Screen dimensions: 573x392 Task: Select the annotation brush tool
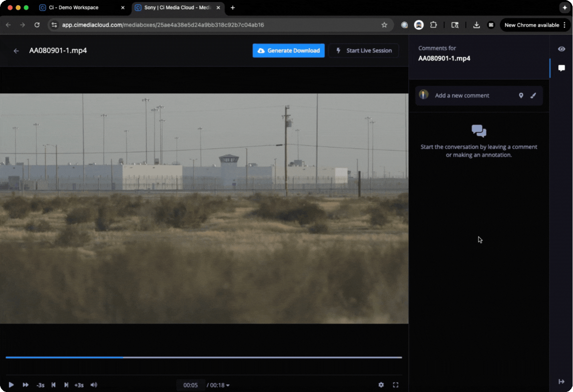(x=533, y=95)
